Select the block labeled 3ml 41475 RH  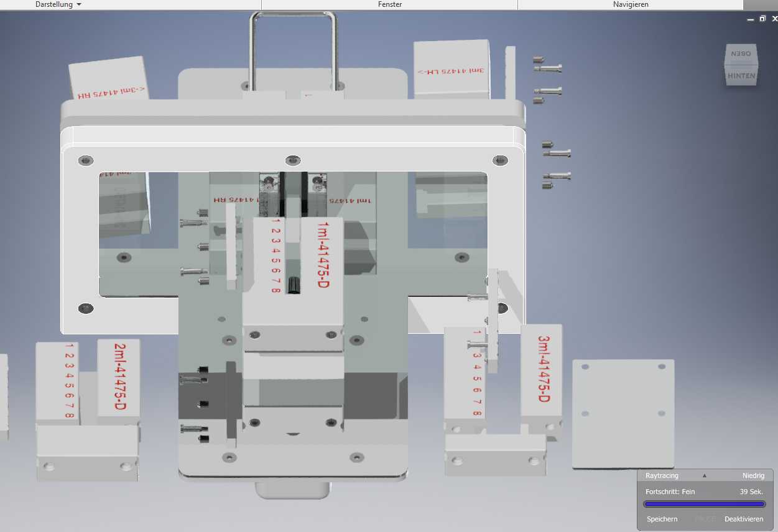click(109, 78)
